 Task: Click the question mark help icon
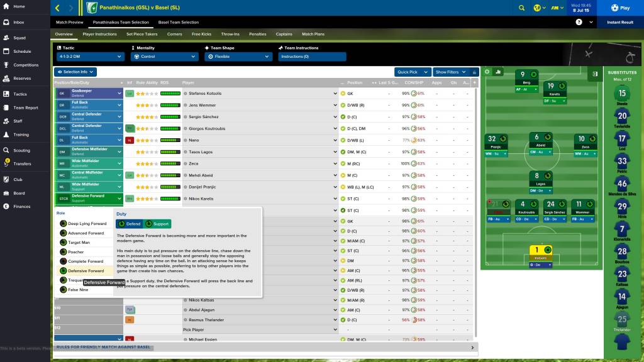click(577, 22)
